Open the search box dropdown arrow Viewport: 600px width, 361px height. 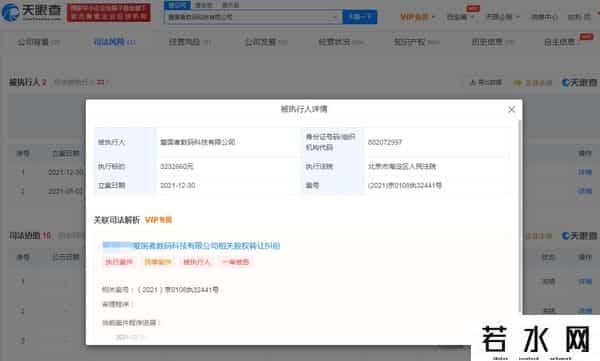click(x=335, y=17)
